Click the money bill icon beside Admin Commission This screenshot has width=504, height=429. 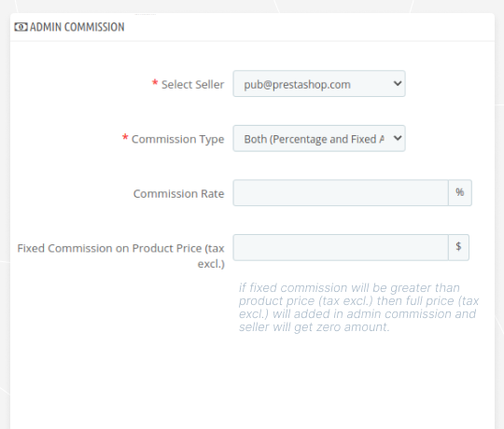tap(21, 27)
